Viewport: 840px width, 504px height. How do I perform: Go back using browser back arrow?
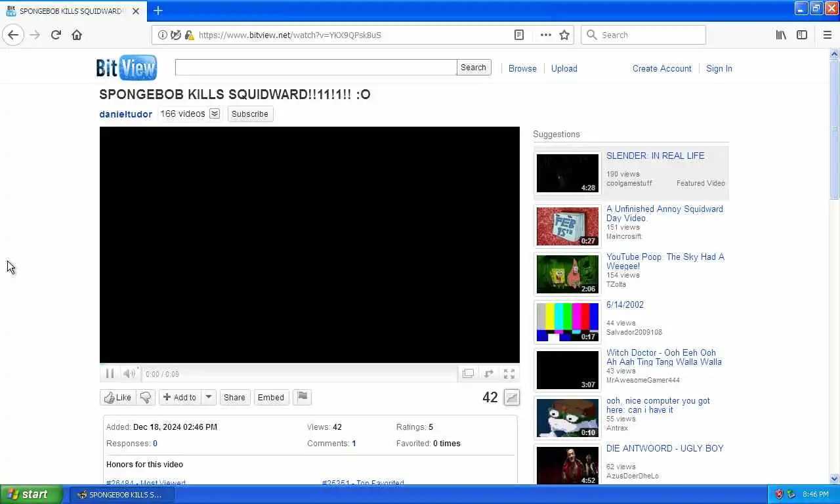click(x=13, y=35)
